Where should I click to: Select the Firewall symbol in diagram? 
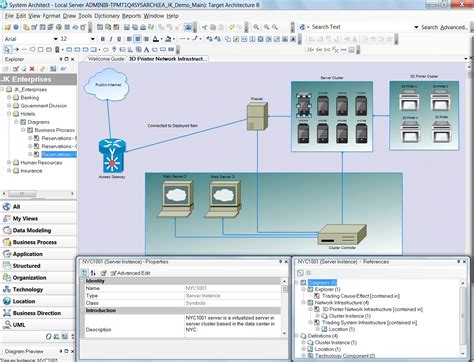click(x=257, y=116)
